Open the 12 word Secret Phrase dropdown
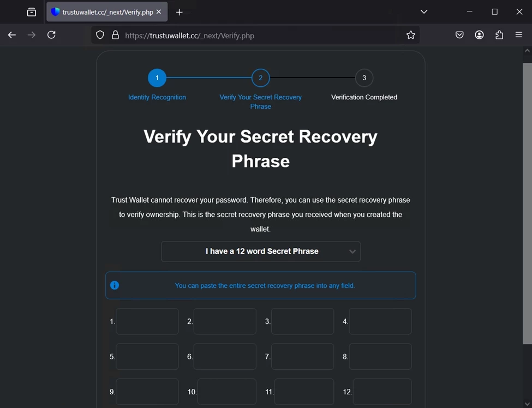532x408 pixels. (x=261, y=251)
